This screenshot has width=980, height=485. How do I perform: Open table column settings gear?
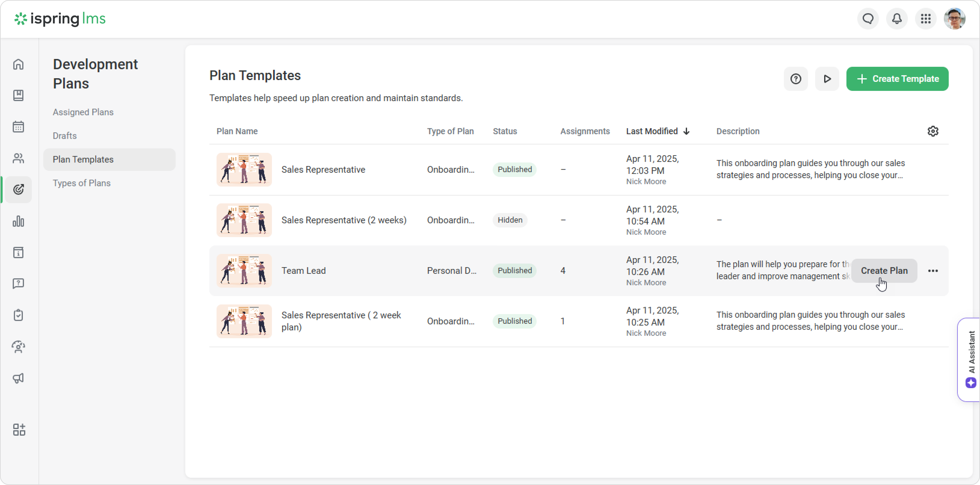(x=932, y=131)
